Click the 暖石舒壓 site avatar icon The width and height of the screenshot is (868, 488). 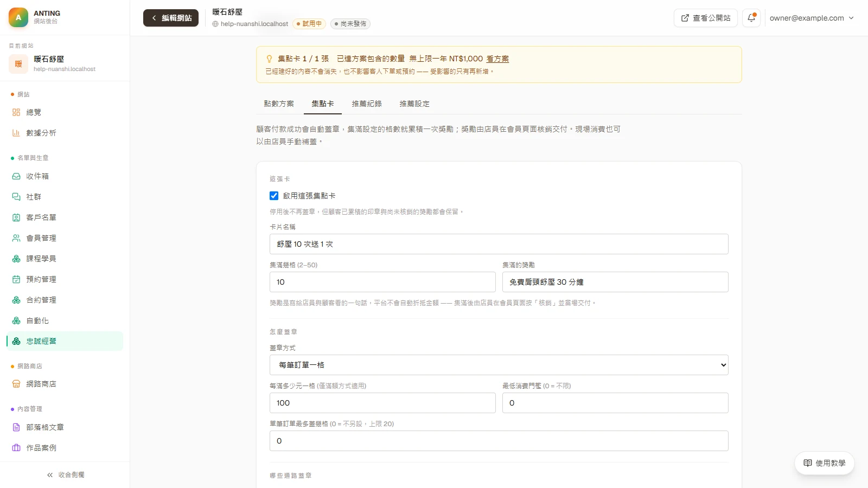(18, 64)
